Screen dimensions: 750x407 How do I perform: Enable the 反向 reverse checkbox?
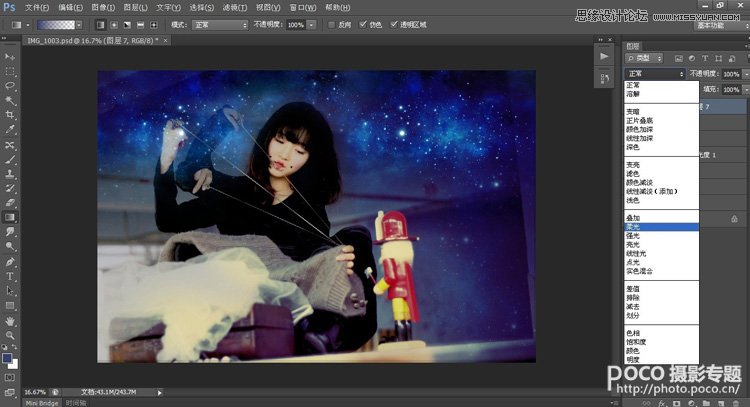[x=331, y=25]
